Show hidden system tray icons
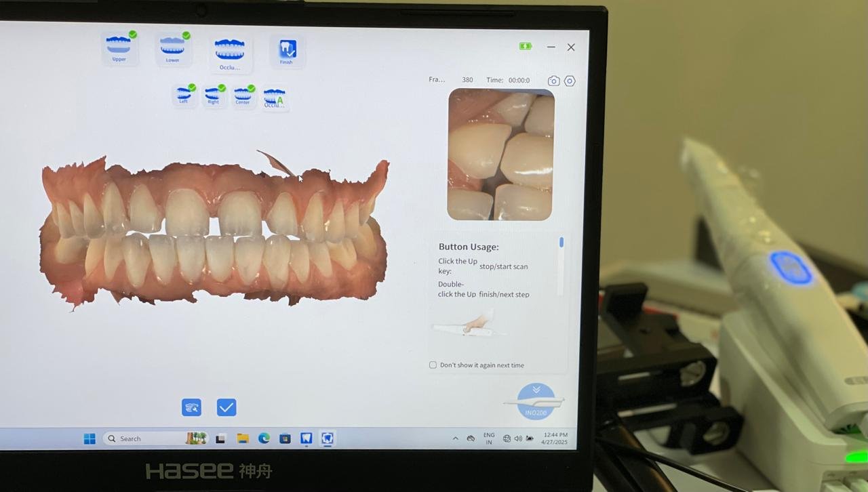868x492 pixels. (x=455, y=438)
